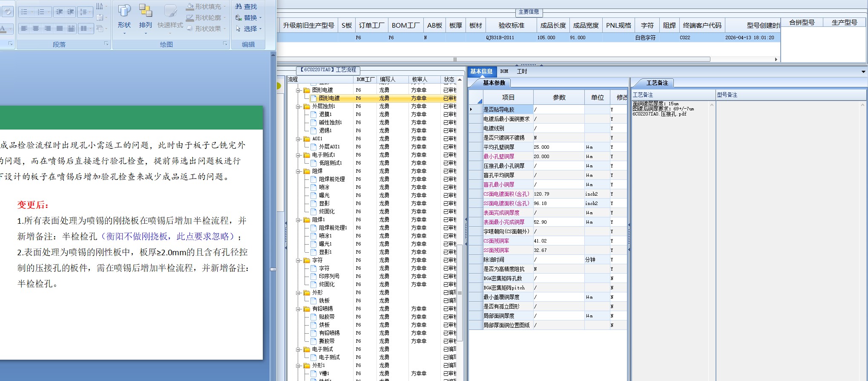Select the 撕胶带 process step
The image size is (868, 381).
click(x=327, y=341)
